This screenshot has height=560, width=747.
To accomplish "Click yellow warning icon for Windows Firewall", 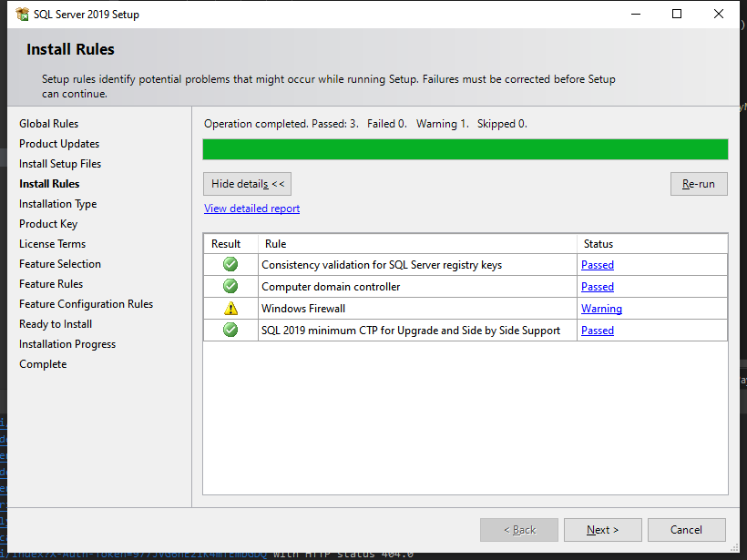I will click(x=230, y=309).
